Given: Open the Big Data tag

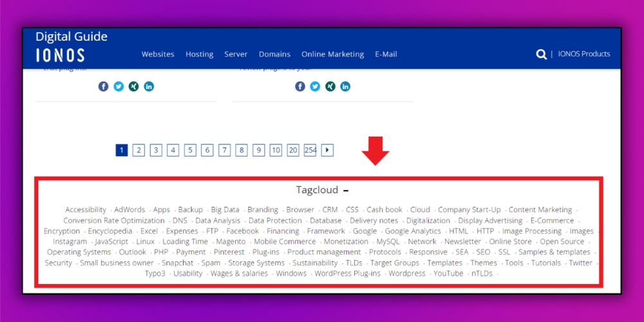Looking at the screenshot, I should [x=225, y=210].
